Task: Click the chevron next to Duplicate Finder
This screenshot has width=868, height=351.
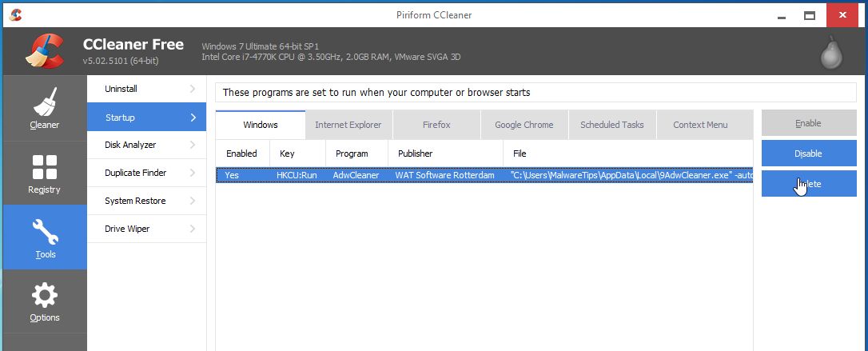Action: (193, 173)
